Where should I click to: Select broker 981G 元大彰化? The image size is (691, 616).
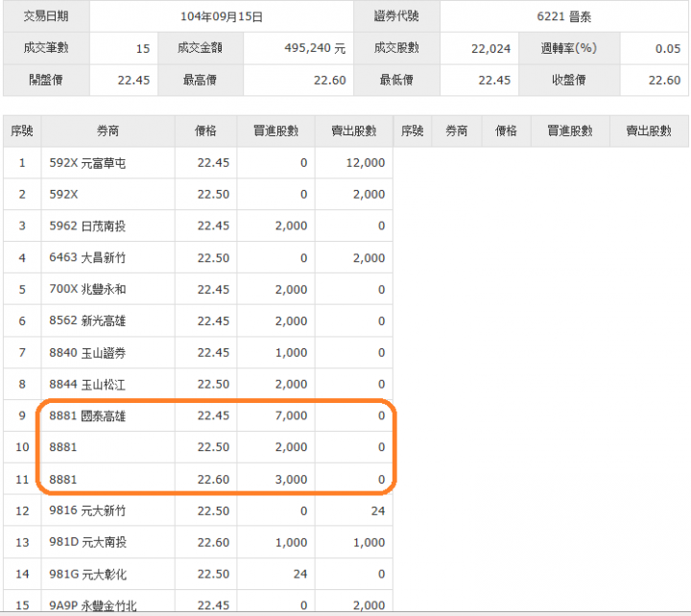(x=87, y=574)
